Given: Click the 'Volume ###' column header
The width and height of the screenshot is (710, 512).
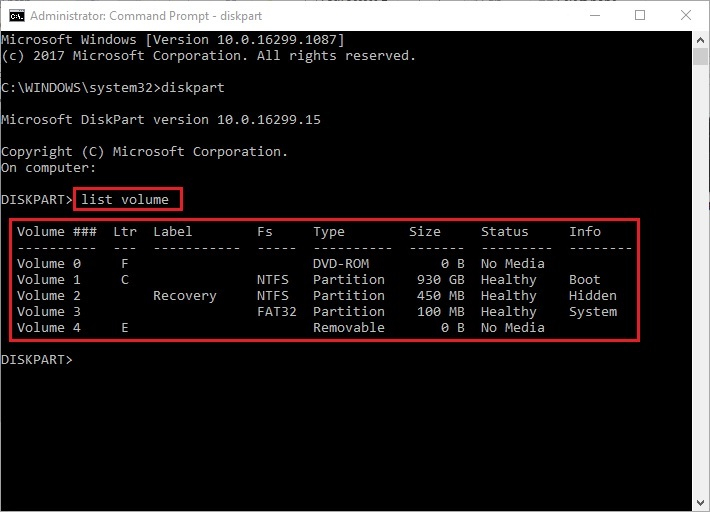Looking at the screenshot, I should click(57, 232).
